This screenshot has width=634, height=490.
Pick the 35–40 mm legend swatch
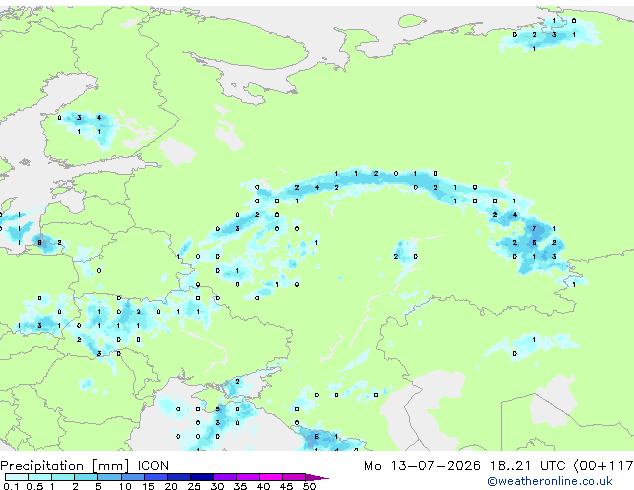248,477
